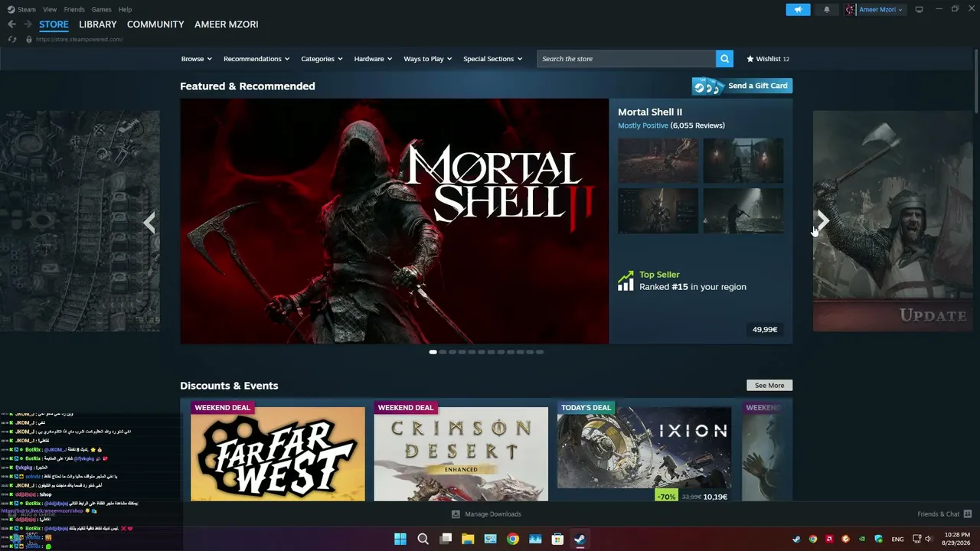Open the Friends & Chat icon

[x=968, y=514]
